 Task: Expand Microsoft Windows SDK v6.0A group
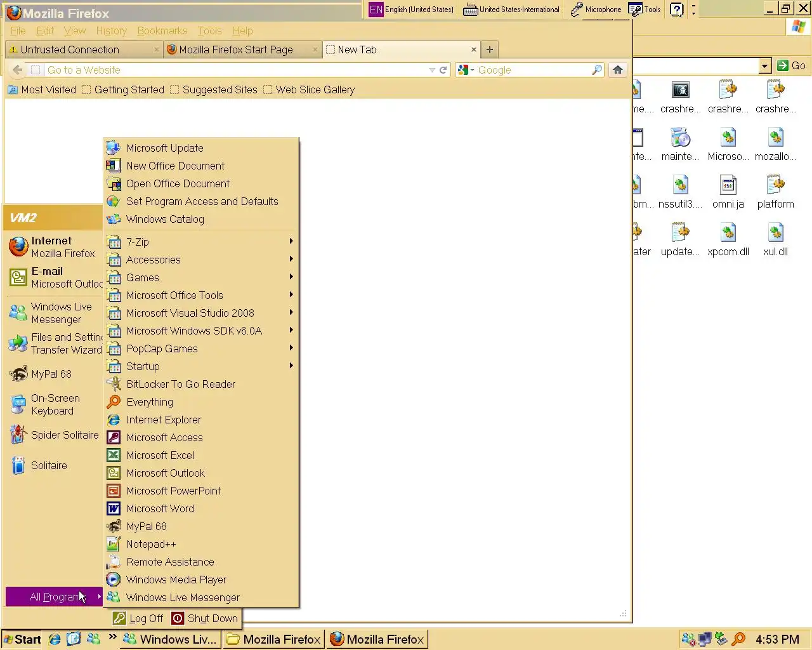[x=200, y=331]
